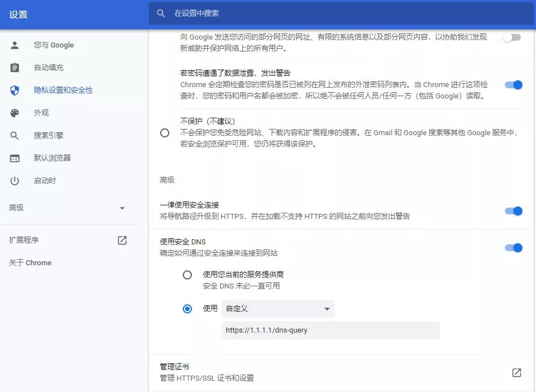The height and width of the screenshot is (392, 536).
Task: Turn off the 一律使用安全连接 toggle
Action: [513, 211]
